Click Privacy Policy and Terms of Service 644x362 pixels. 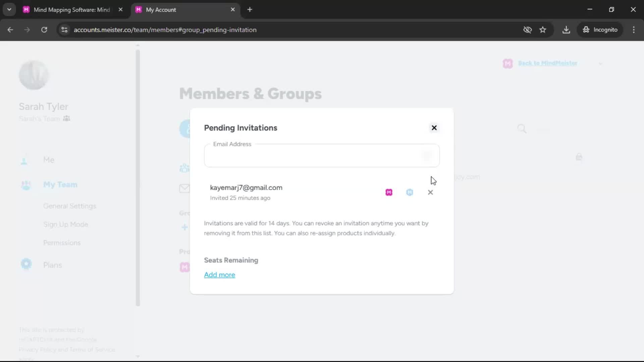coord(67,350)
